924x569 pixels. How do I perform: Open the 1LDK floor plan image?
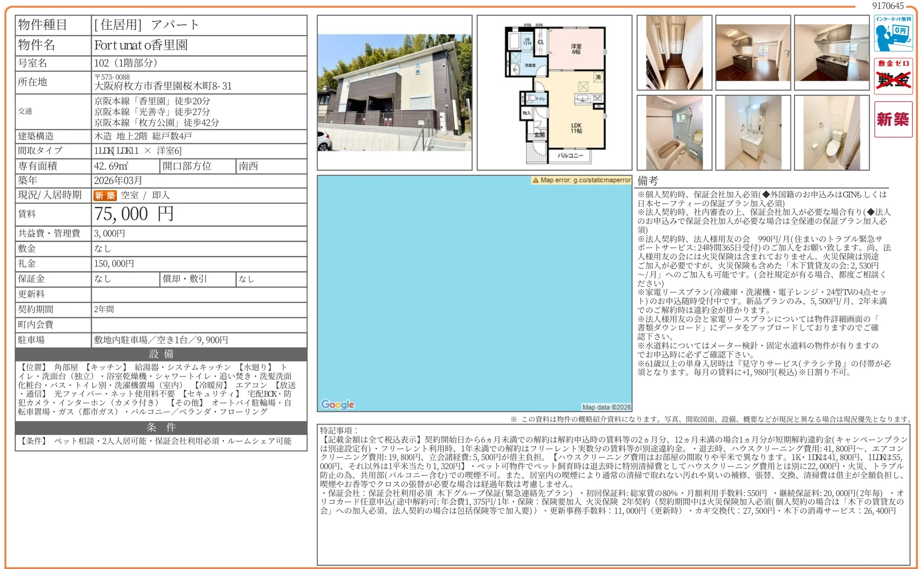[x=554, y=93]
